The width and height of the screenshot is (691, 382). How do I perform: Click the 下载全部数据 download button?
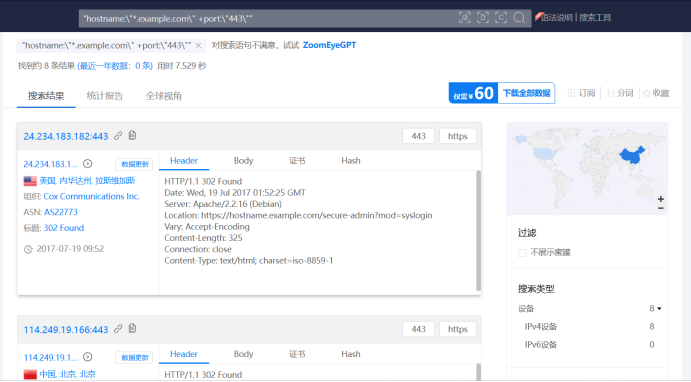click(526, 93)
